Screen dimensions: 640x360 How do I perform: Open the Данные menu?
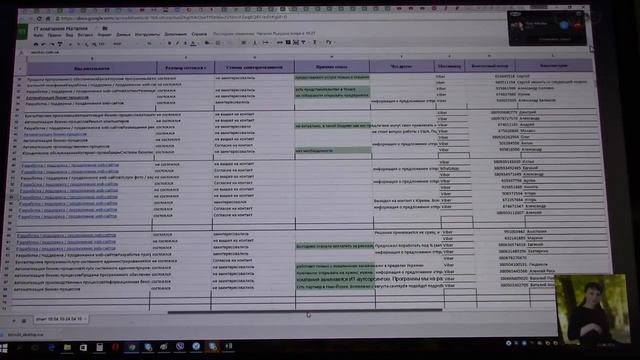[123, 35]
